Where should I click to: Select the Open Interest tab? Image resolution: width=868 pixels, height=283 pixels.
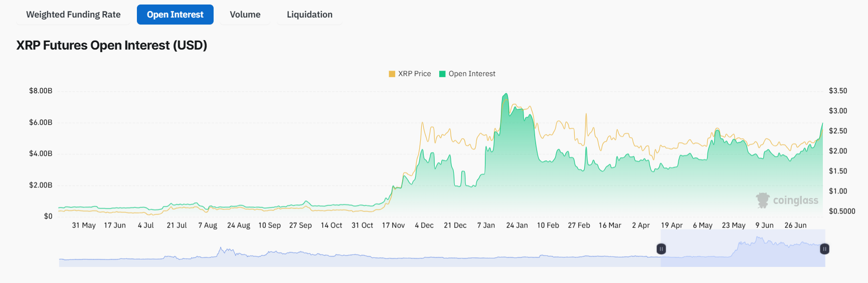pos(175,15)
